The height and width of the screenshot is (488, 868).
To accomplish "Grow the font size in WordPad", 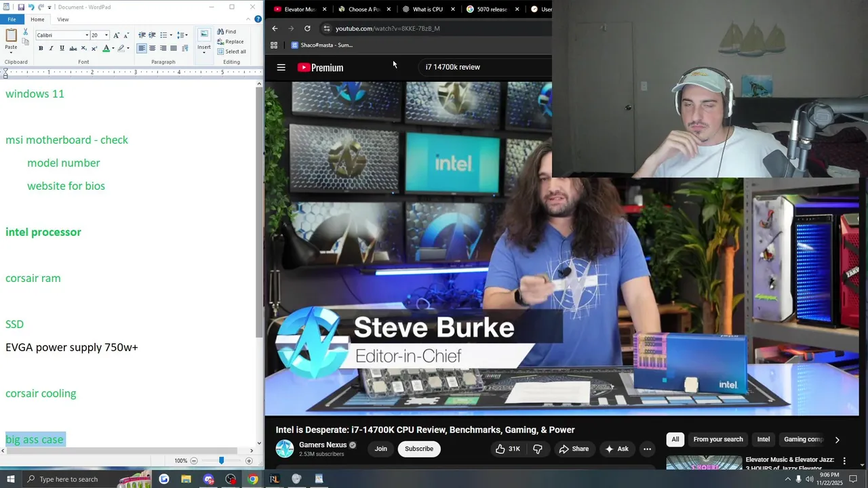I will point(116,35).
